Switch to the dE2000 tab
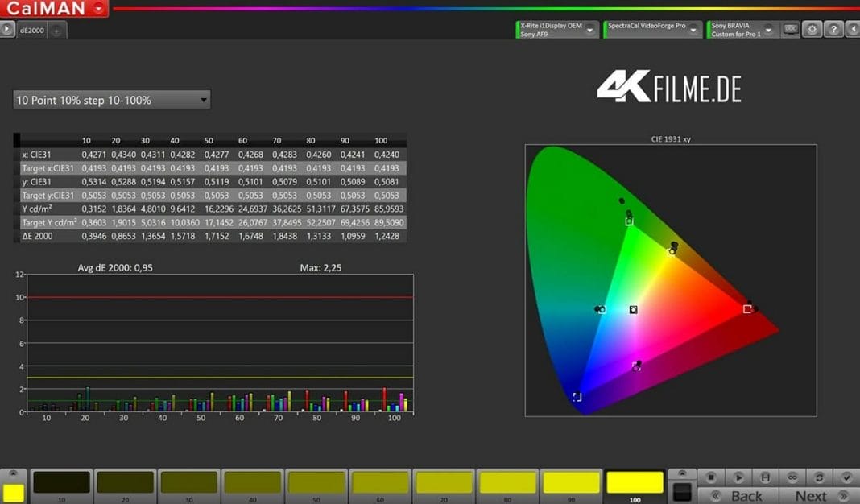 coord(32,31)
